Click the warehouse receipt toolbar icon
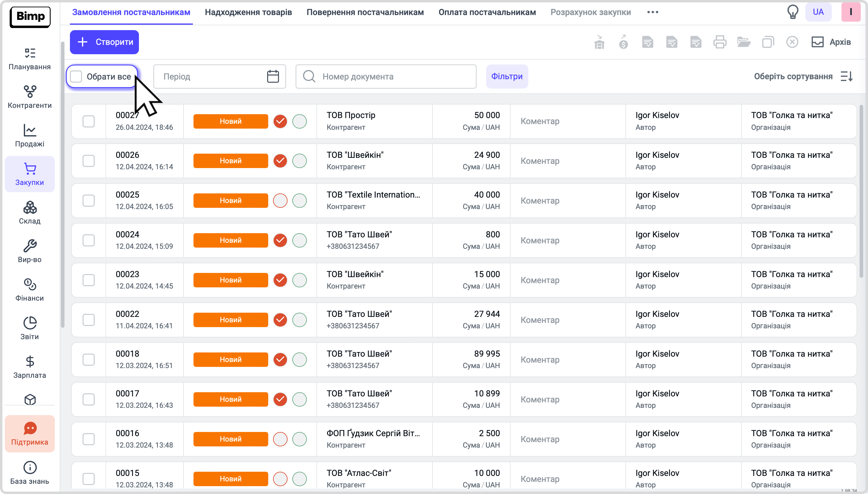The height and width of the screenshot is (494, 868). pyautogui.click(x=599, y=42)
